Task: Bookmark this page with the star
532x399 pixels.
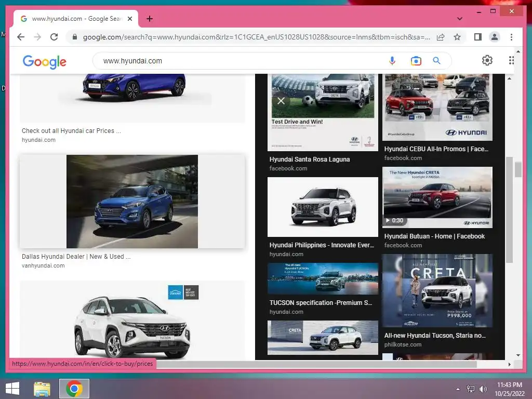Action: click(x=457, y=37)
